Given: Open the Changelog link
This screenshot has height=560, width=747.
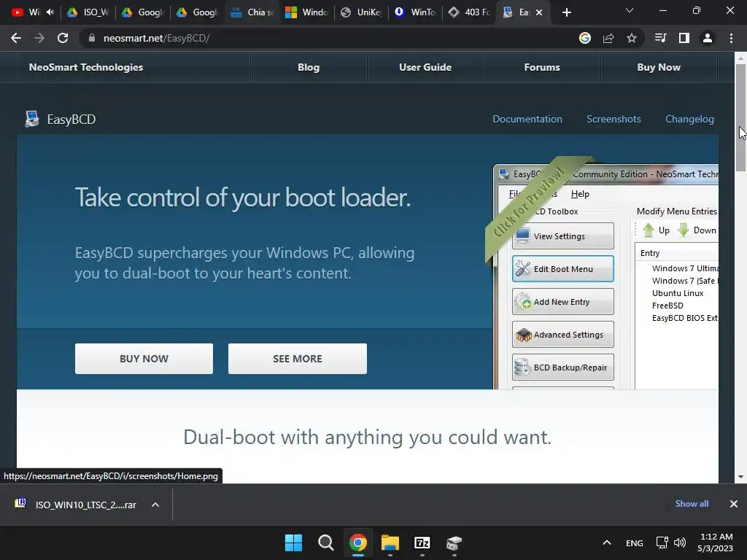Looking at the screenshot, I should (x=689, y=119).
